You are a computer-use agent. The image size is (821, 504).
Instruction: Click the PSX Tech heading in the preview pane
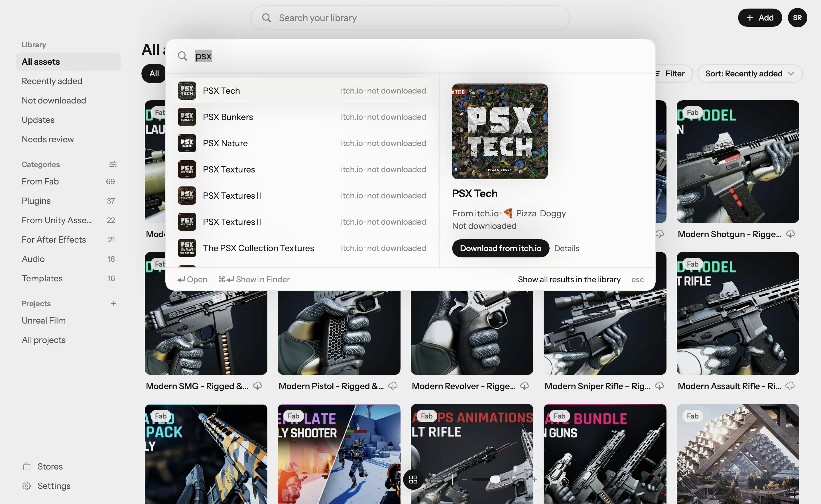click(474, 193)
